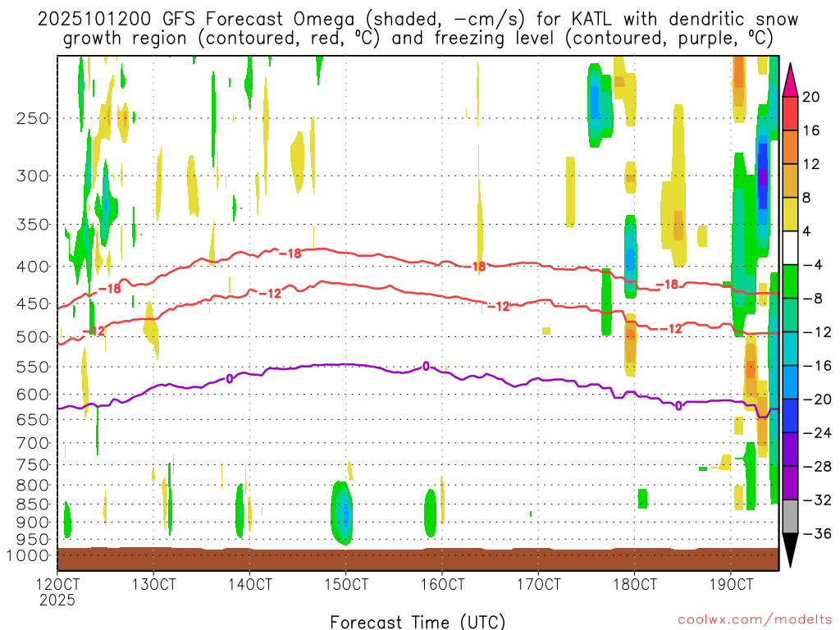Click the '250' pressure axis label
The width and height of the screenshot is (840, 630).
(x=33, y=118)
